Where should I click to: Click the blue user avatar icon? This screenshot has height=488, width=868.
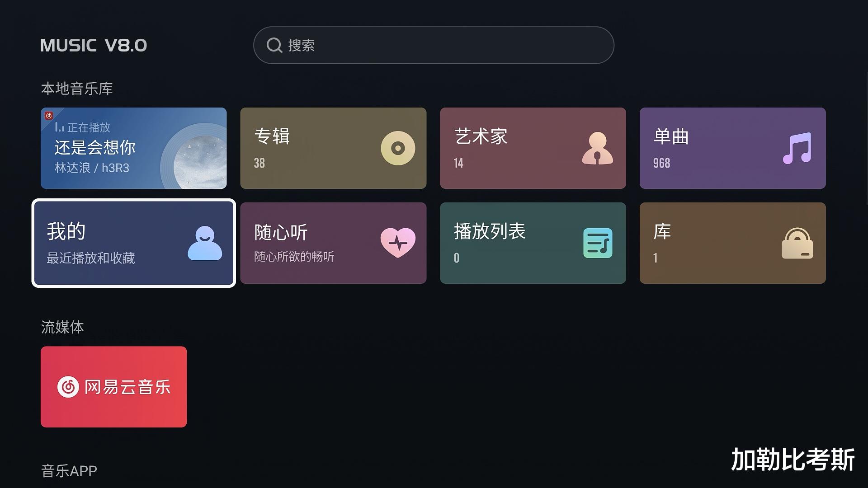tap(205, 243)
